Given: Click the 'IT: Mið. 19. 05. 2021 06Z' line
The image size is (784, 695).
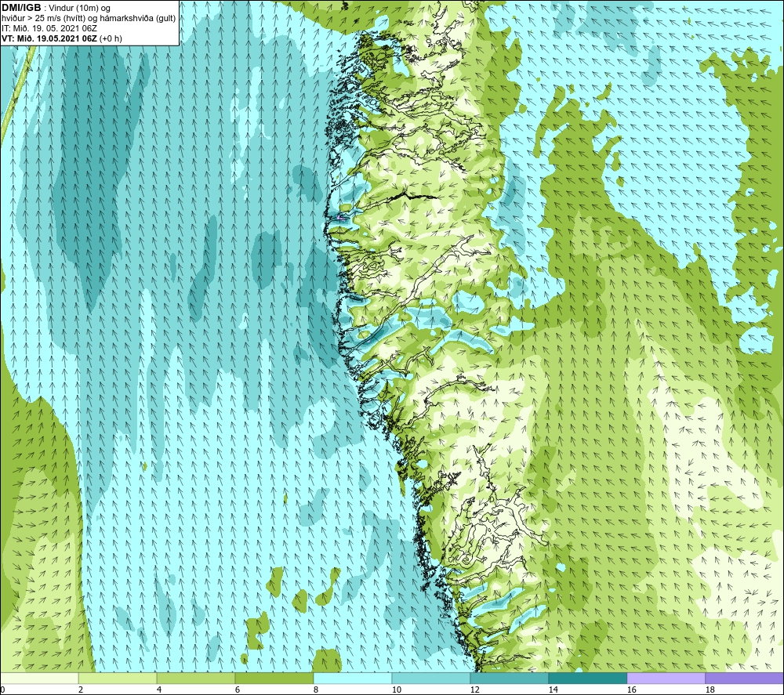Looking at the screenshot, I should tap(49, 28).
